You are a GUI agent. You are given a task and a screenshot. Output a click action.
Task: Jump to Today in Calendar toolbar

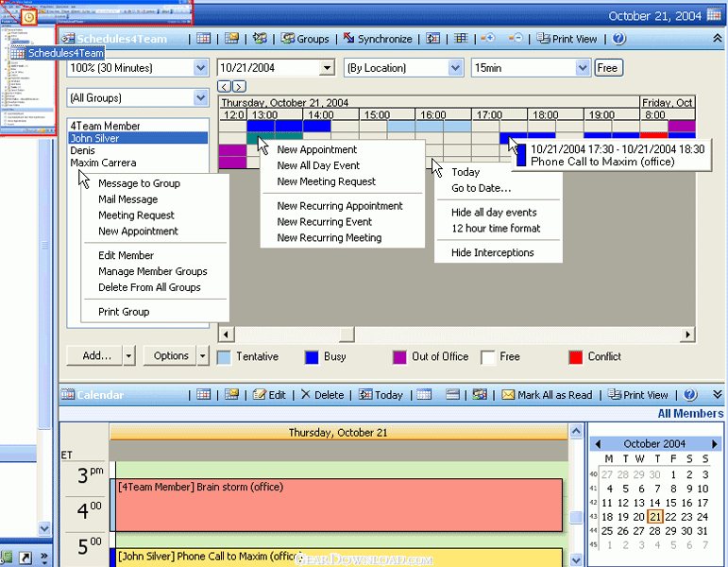[381, 395]
